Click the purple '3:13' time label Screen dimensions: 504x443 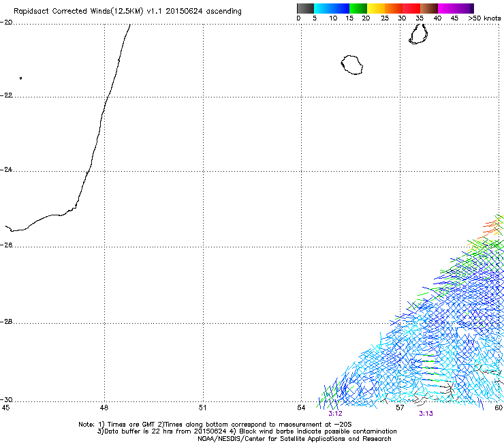426,414
